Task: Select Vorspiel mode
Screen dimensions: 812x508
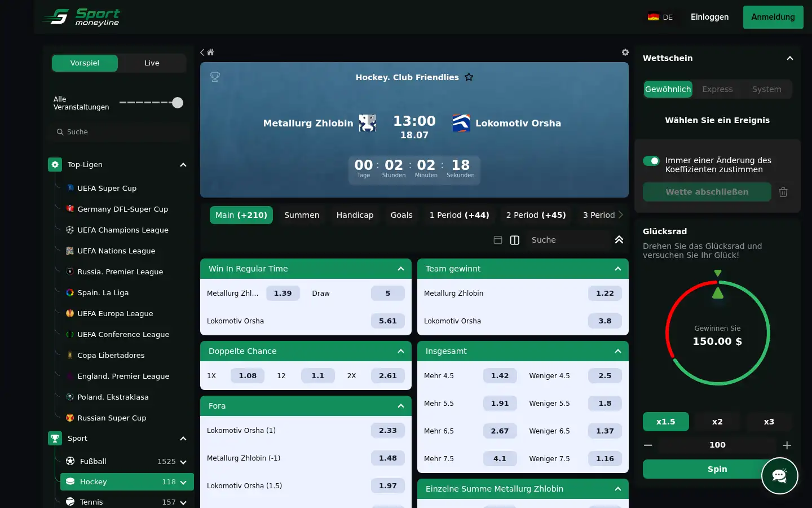Action: [x=85, y=63]
